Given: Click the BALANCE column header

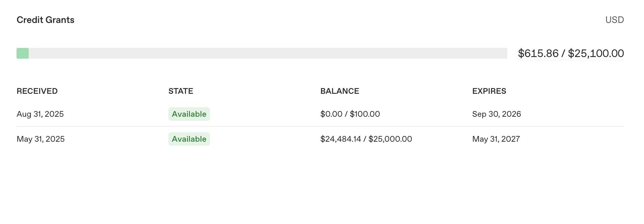Looking at the screenshot, I should tap(340, 91).
